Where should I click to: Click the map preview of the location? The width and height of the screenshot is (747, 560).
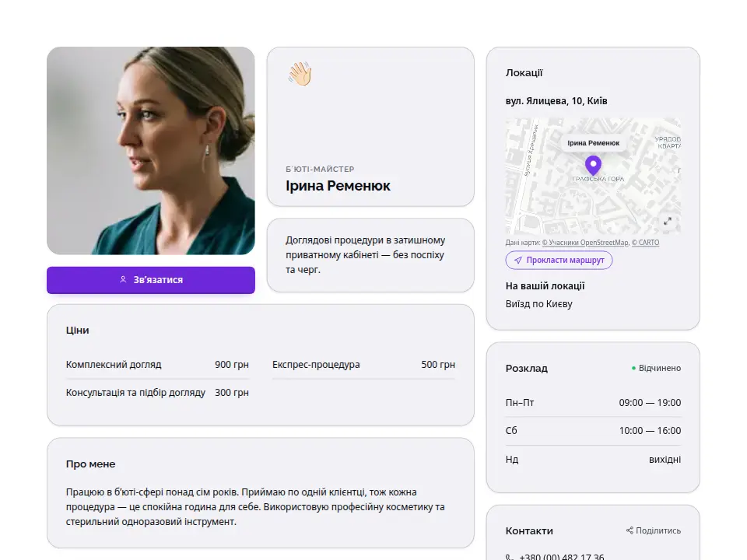(593, 177)
